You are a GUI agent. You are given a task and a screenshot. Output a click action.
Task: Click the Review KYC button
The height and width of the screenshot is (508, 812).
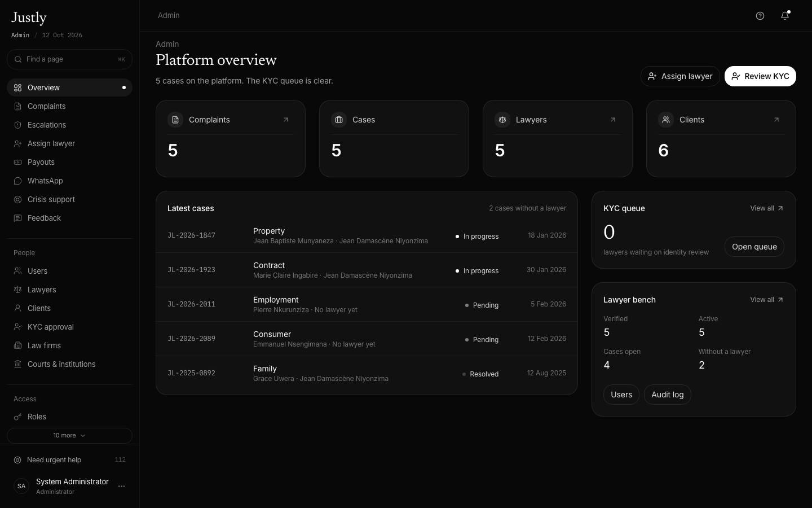(760, 76)
